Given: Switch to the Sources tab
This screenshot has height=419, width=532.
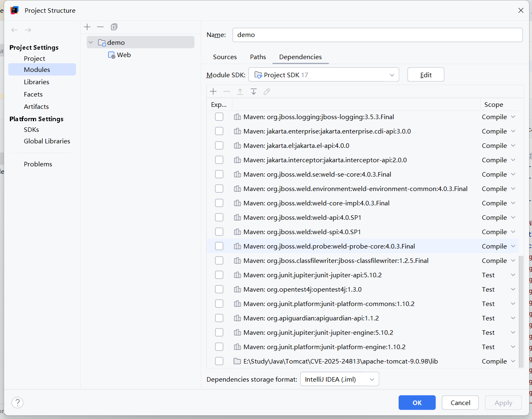Looking at the screenshot, I should pos(225,57).
